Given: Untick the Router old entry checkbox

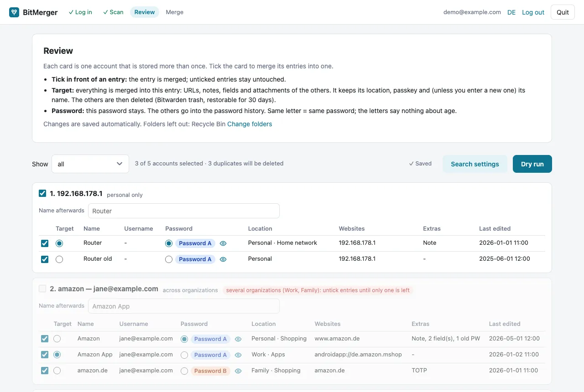Looking at the screenshot, I should click(x=45, y=259).
